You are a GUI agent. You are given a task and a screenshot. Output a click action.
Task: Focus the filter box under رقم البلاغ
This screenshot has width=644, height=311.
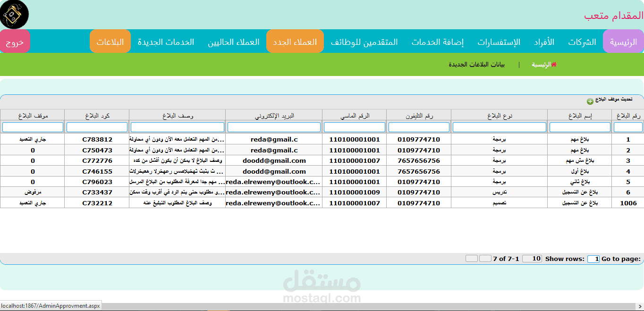(x=628, y=127)
